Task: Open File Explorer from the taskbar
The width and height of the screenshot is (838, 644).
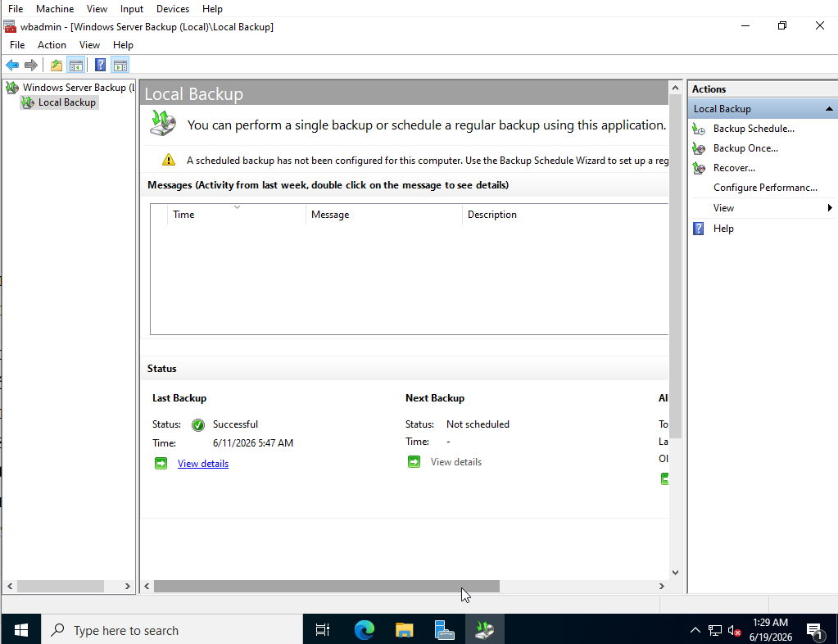Action: pyautogui.click(x=405, y=631)
